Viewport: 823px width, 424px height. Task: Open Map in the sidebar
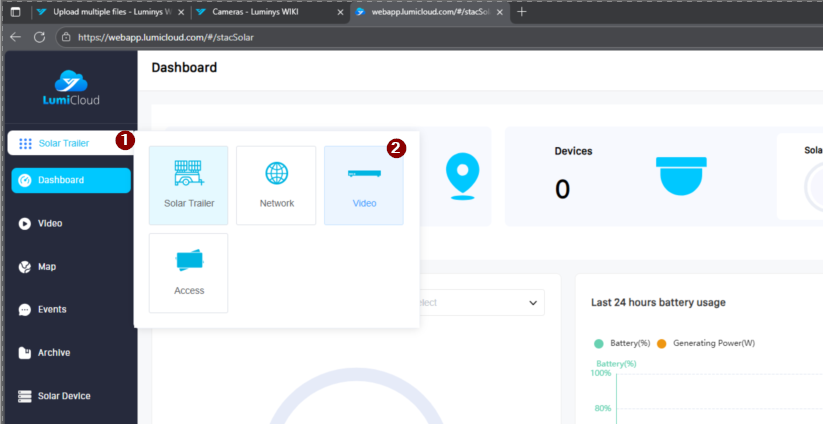(46, 267)
